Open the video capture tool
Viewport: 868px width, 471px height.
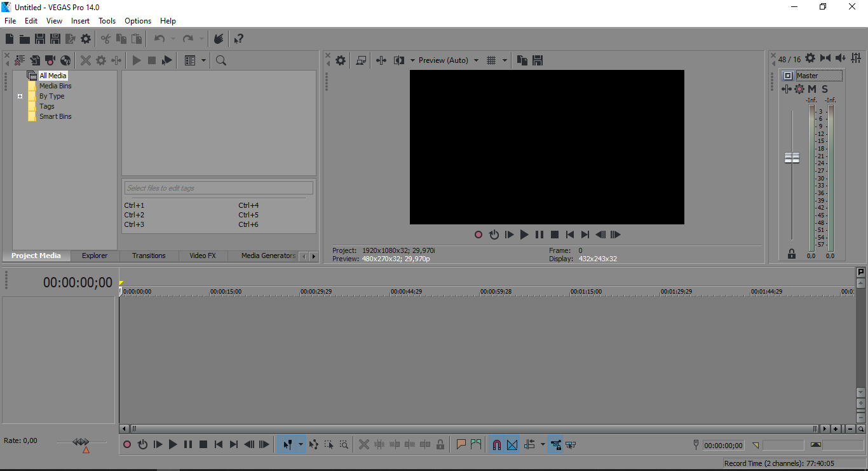(50, 60)
